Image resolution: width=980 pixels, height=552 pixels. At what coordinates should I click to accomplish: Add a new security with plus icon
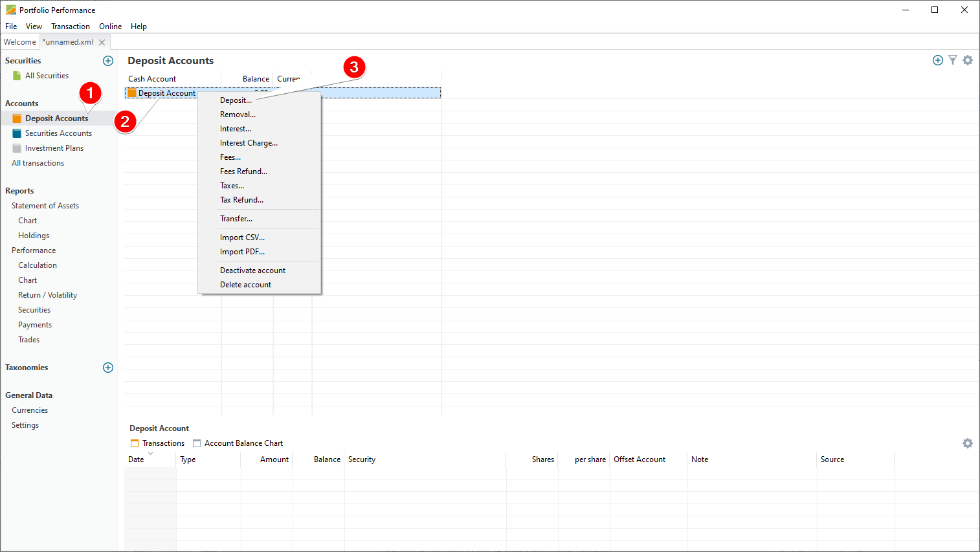(x=108, y=61)
